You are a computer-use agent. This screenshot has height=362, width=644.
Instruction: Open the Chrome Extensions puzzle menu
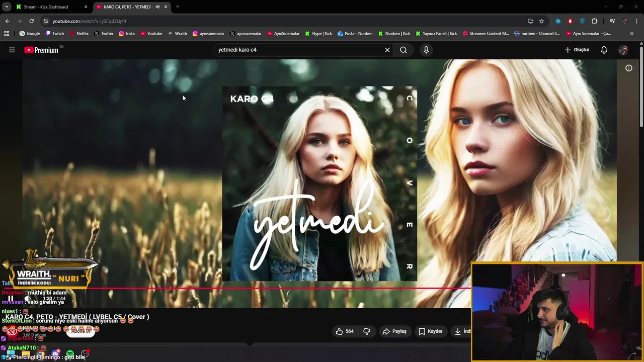tap(595, 21)
